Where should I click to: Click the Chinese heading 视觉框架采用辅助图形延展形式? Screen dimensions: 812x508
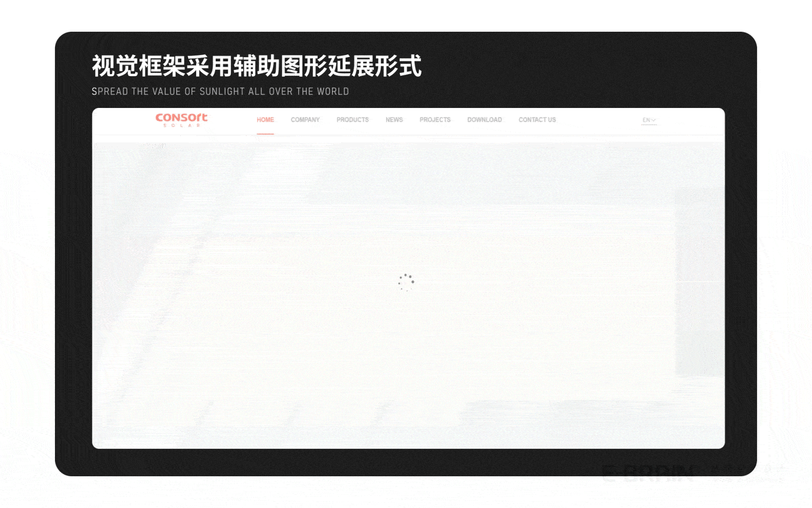(256, 66)
